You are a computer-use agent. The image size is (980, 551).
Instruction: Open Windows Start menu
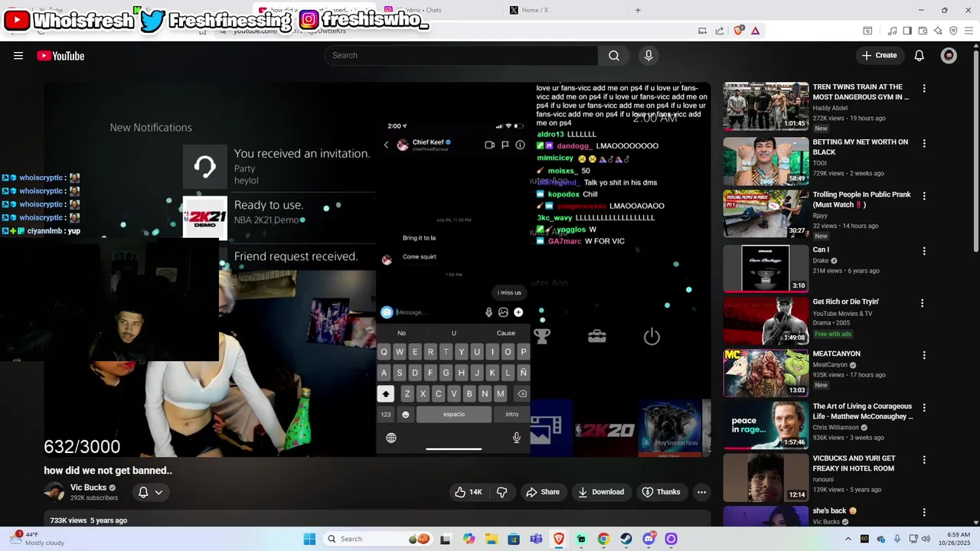pos(309,539)
